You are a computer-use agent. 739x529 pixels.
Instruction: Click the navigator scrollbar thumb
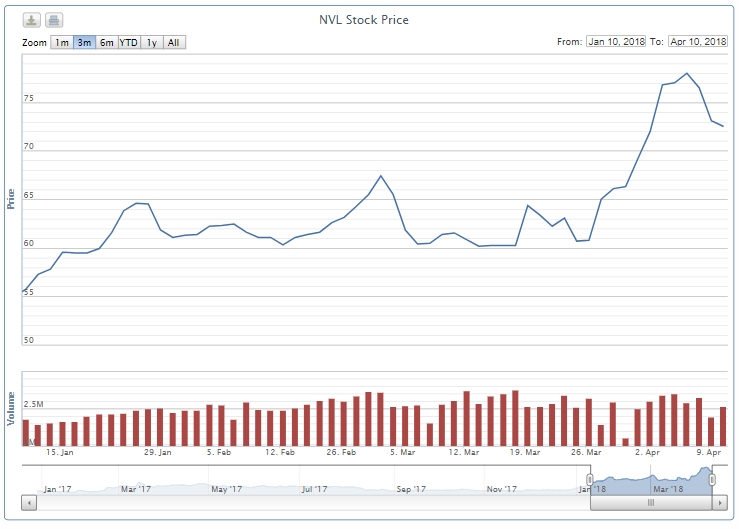[x=651, y=503]
